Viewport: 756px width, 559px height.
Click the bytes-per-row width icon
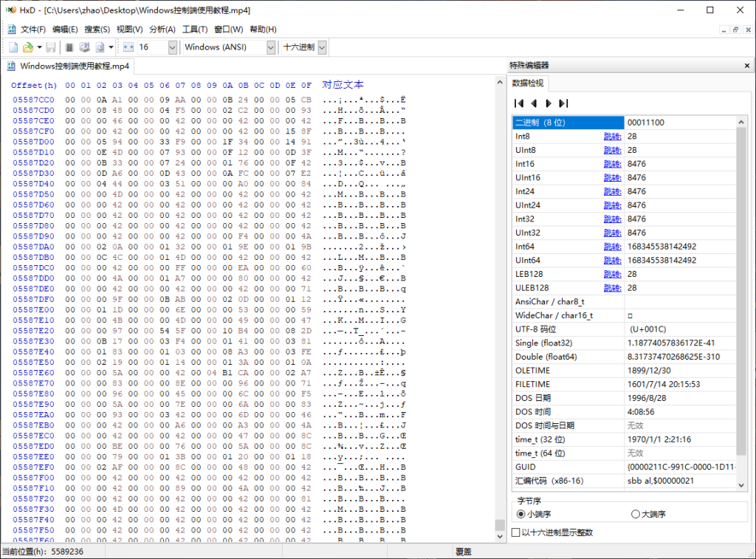128,47
